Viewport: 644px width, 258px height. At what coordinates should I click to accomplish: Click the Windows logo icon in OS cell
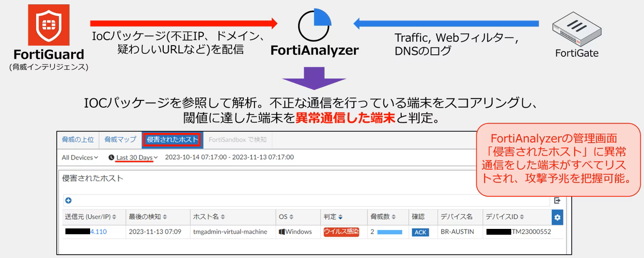[x=282, y=232]
